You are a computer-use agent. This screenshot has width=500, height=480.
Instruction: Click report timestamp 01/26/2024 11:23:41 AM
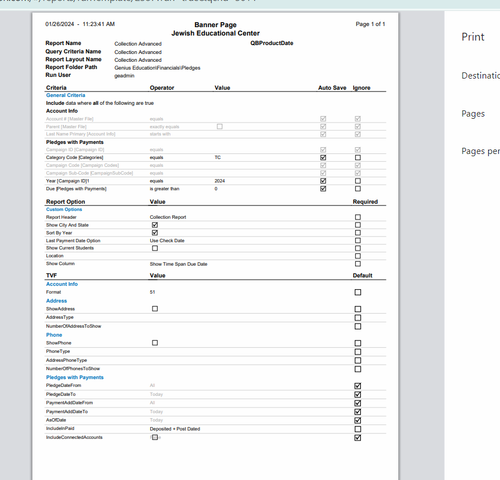pos(80,24)
